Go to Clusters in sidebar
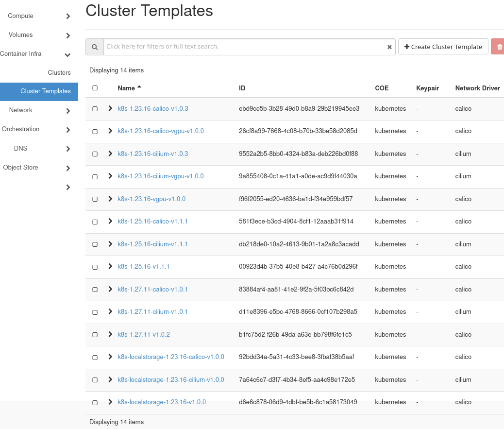Screen dimensions: 504x429 point(59,73)
